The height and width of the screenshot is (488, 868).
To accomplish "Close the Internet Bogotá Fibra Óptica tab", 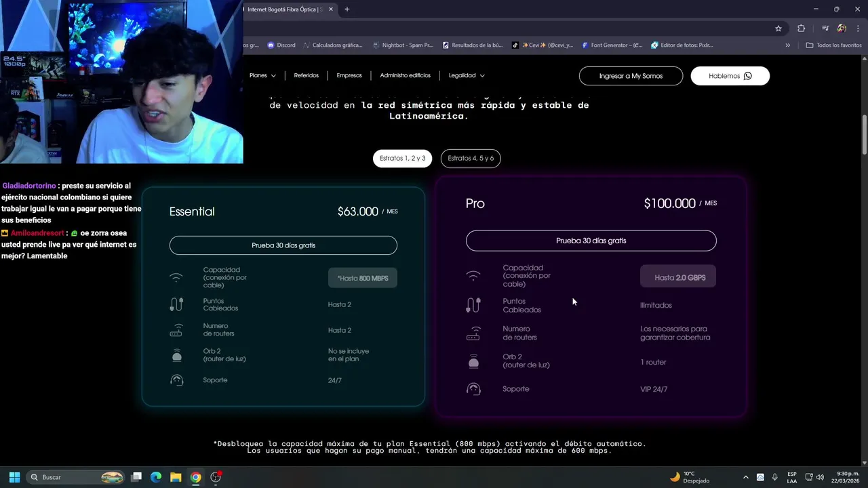I will point(331,9).
